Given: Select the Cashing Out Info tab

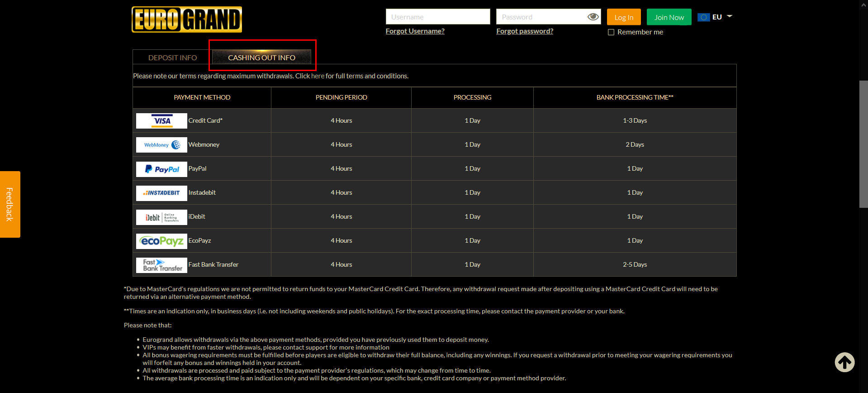Looking at the screenshot, I should [x=261, y=58].
